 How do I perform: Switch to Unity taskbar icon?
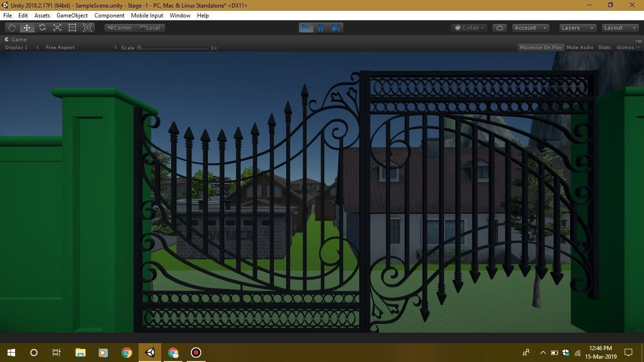(150, 353)
